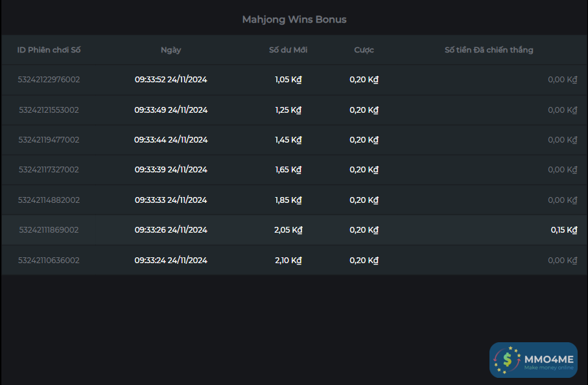
Task: Click the Số dư Mới column header
Action: point(288,50)
